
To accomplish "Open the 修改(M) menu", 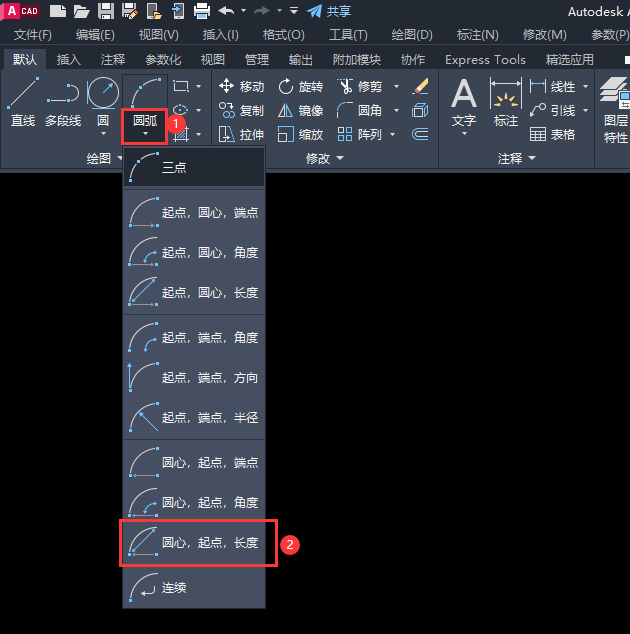I will pyautogui.click(x=544, y=35).
